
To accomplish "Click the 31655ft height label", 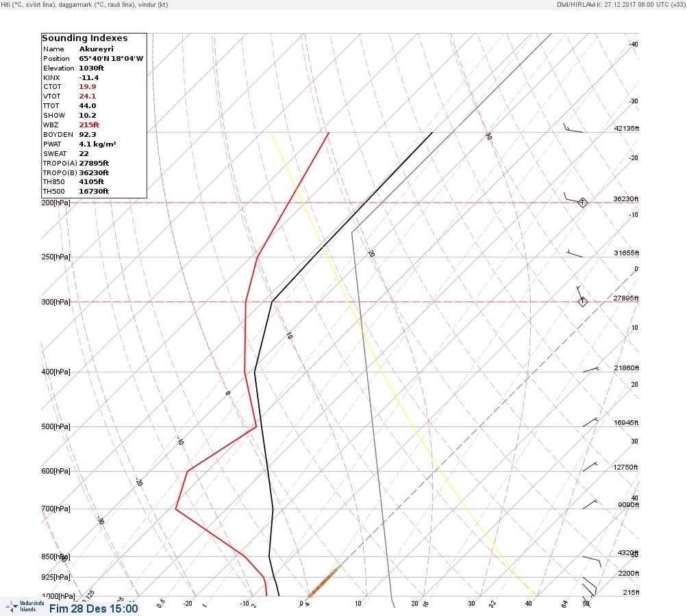I will click(x=627, y=253).
